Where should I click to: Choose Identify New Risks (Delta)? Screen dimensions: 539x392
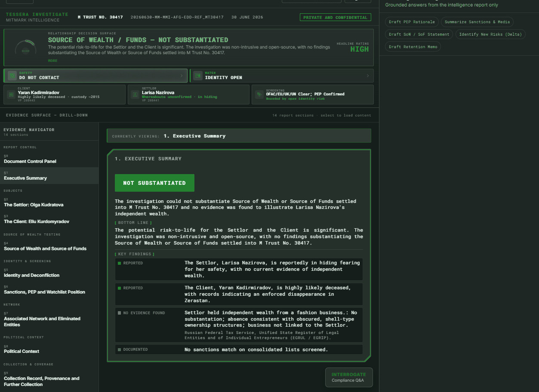(490, 34)
